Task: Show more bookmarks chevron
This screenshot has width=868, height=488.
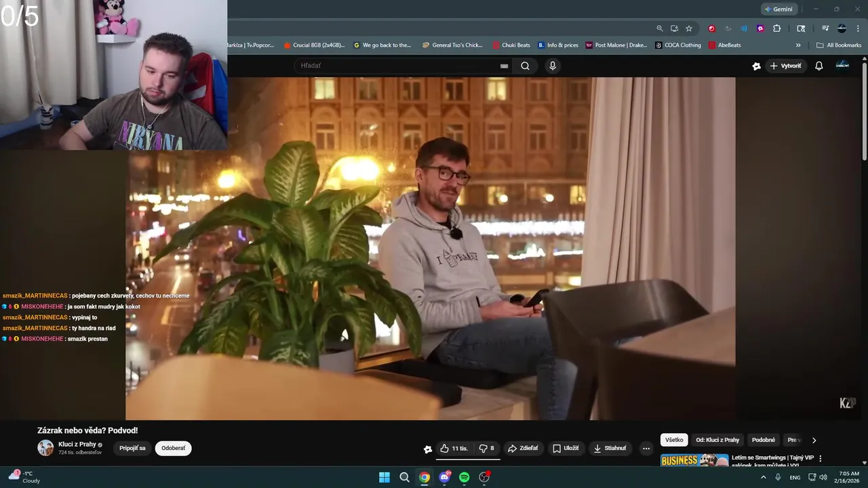Action: coord(798,45)
